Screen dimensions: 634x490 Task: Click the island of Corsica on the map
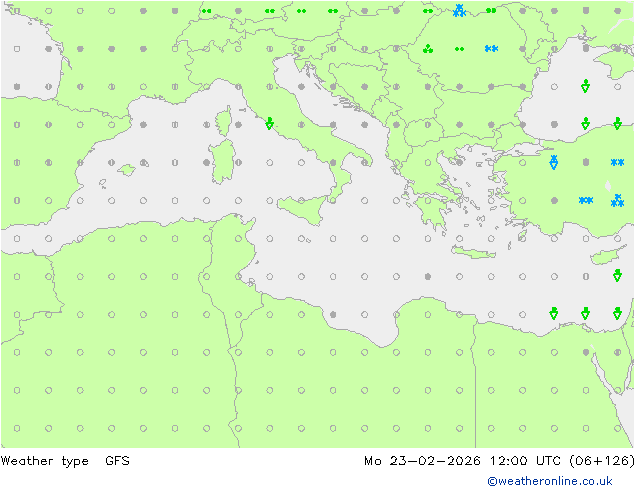tap(224, 121)
